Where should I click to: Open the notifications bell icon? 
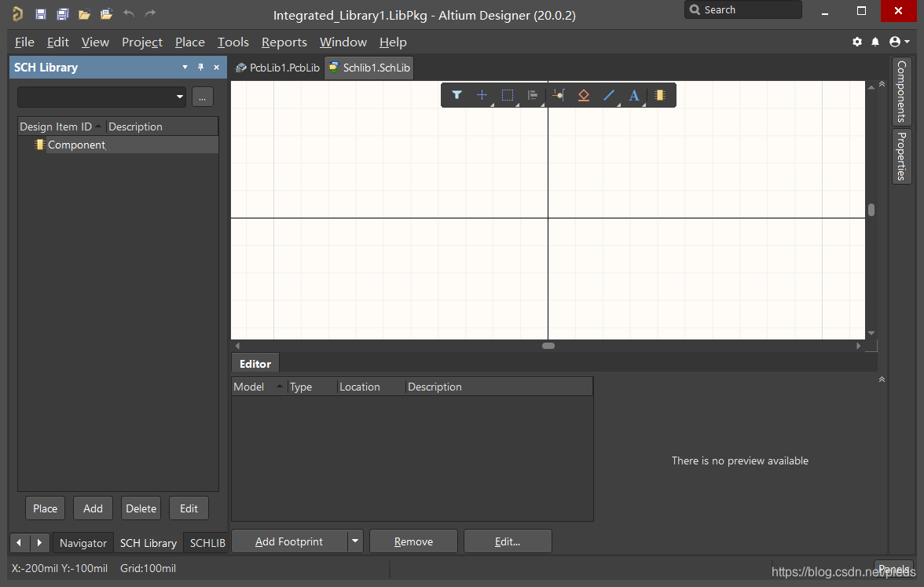click(x=876, y=42)
